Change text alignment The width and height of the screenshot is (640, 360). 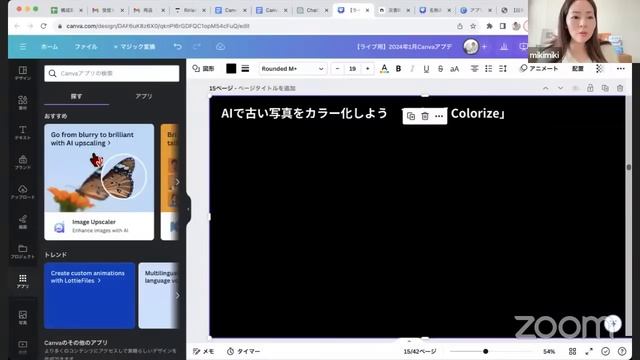pyautogui.click(x=474, y=69)
